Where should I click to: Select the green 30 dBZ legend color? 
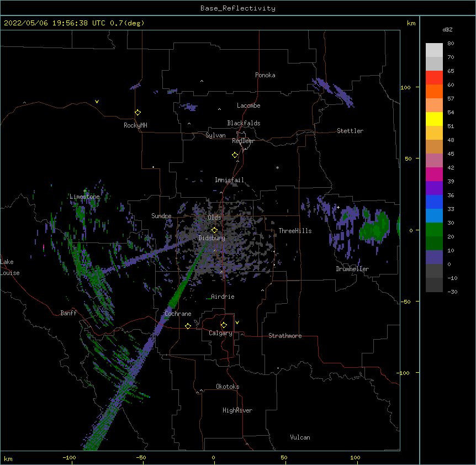coord(434,230)
